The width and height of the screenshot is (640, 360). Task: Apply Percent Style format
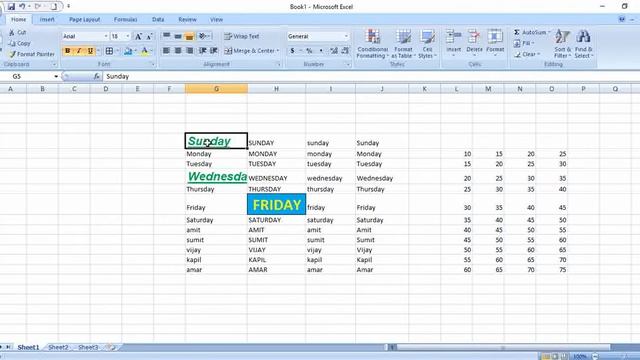click(x=309, y=51)
